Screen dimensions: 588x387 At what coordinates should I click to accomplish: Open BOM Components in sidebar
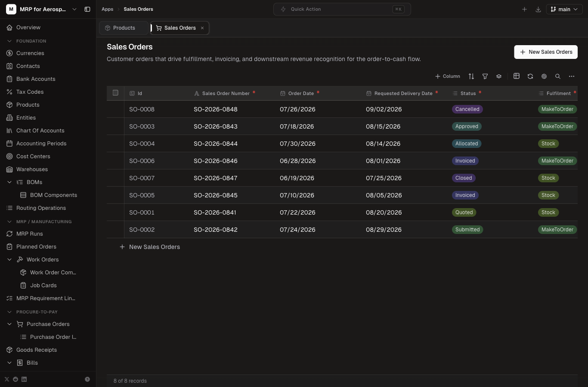pyautogui.click(x=53, y=195)
